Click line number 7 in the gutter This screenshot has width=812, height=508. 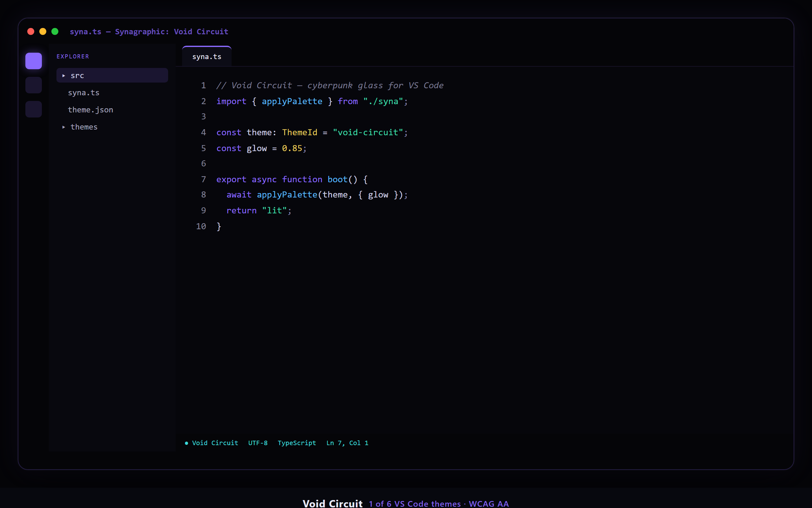203,179
